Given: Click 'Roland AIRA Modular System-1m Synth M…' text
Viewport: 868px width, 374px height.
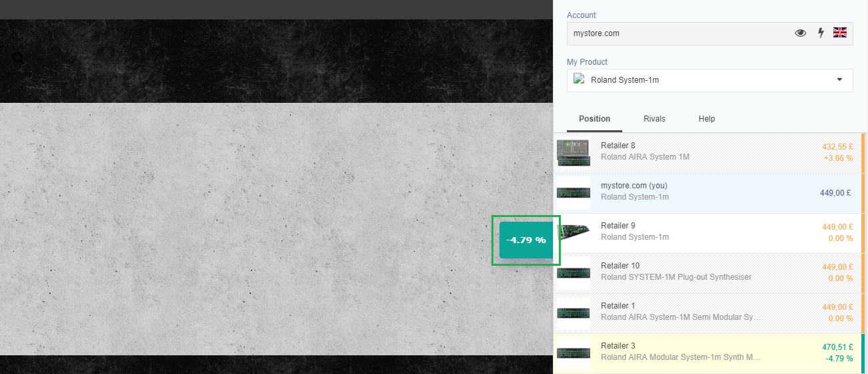Looking at the screenshot, I should [680, 357].
